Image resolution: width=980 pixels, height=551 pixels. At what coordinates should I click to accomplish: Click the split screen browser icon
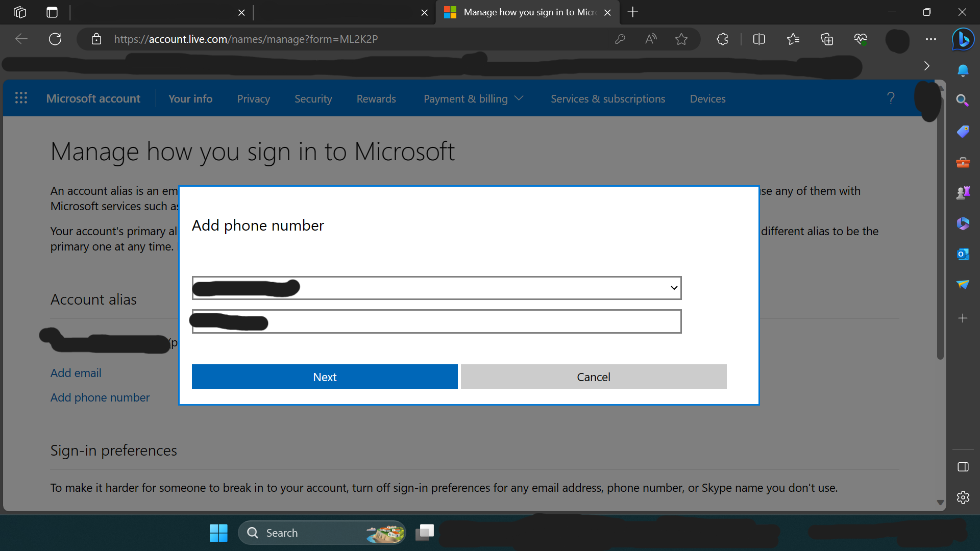759,39
